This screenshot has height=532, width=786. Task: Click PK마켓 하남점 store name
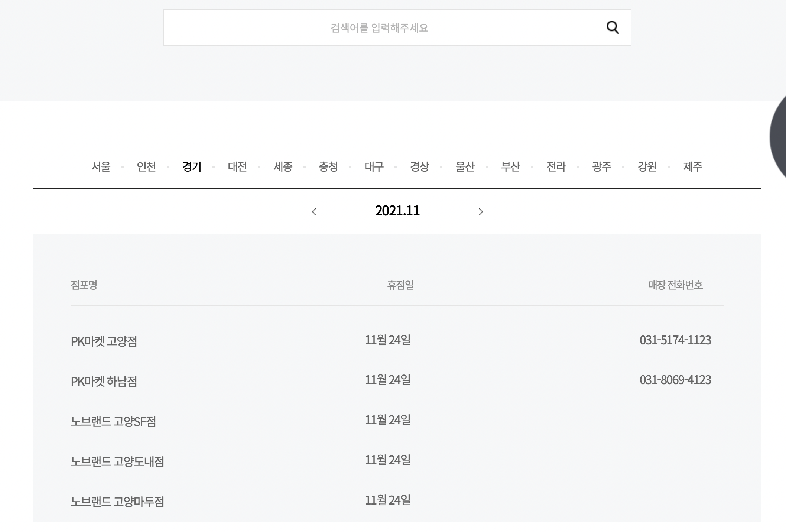tap(104, 381)
